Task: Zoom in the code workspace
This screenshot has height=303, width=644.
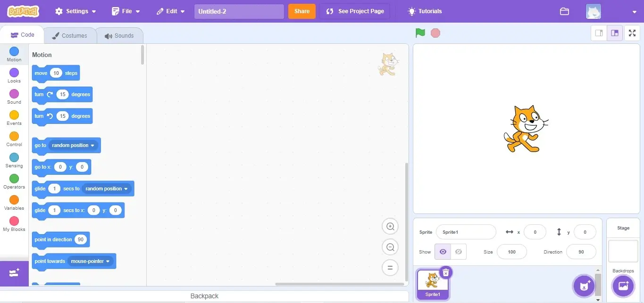Action: (x=390, y=227)
